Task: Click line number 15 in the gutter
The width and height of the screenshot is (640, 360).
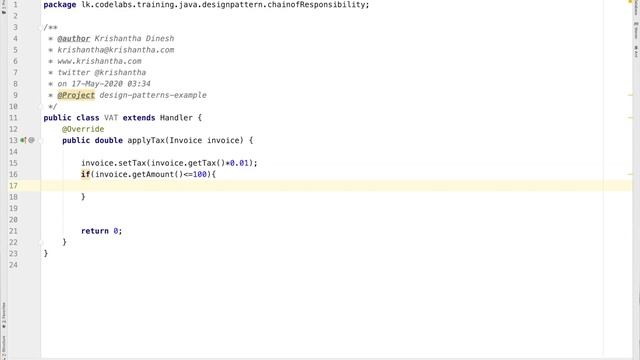Action: tap(13, 163)
